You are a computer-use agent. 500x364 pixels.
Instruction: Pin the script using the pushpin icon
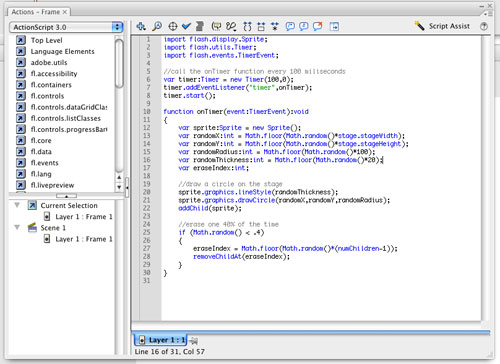click(194, 341)
